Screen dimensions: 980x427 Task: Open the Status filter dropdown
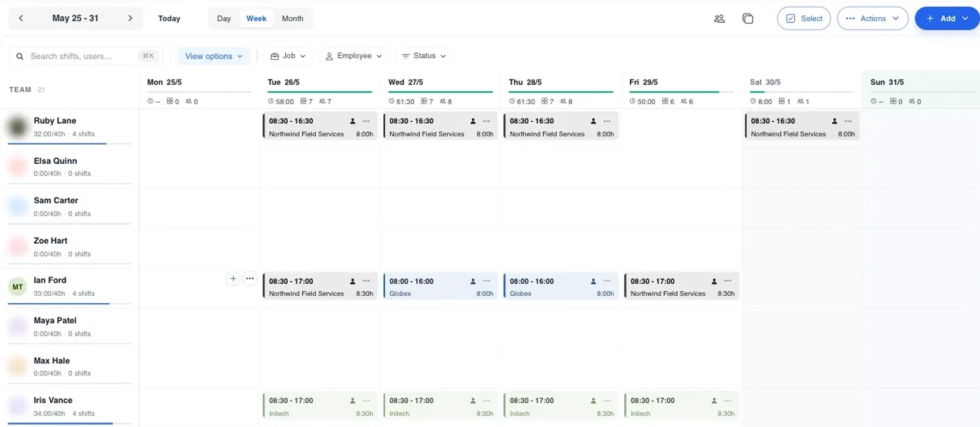(424, 56)
